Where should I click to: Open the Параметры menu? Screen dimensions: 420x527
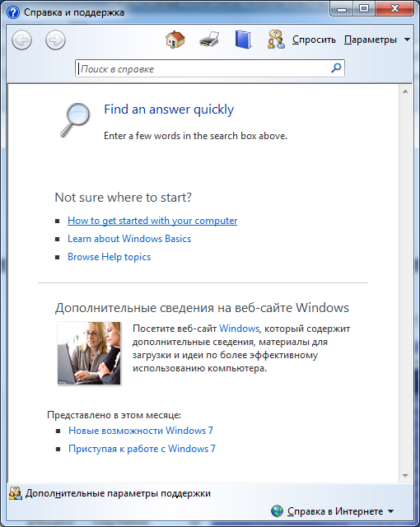[371, 40]
